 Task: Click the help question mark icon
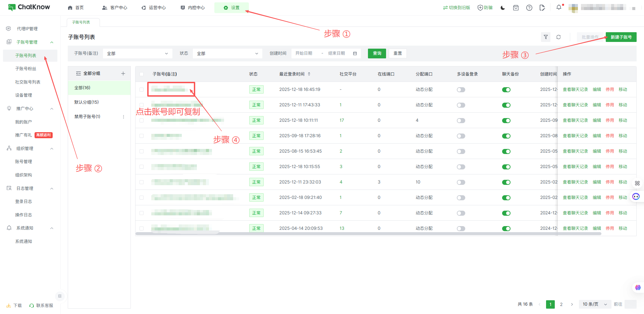pos(529,8)
